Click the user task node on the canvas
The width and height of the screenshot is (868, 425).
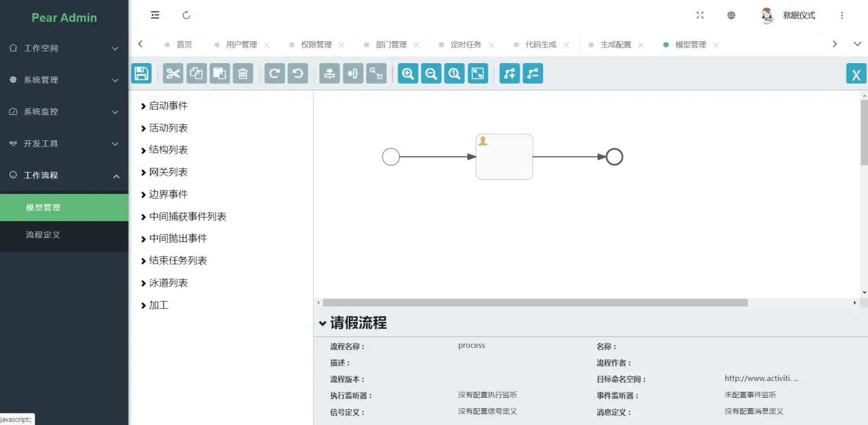[503, 156]
